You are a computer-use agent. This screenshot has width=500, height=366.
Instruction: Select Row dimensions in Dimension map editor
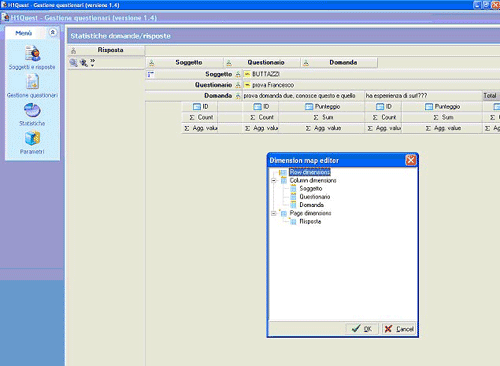pos(310,172)
